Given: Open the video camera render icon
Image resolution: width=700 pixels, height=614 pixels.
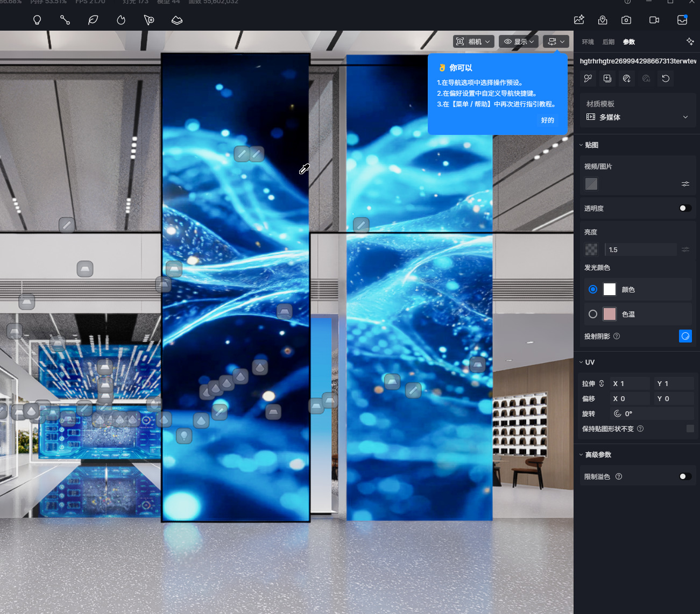Looking at the screenshot, I should tap(654, 20).
